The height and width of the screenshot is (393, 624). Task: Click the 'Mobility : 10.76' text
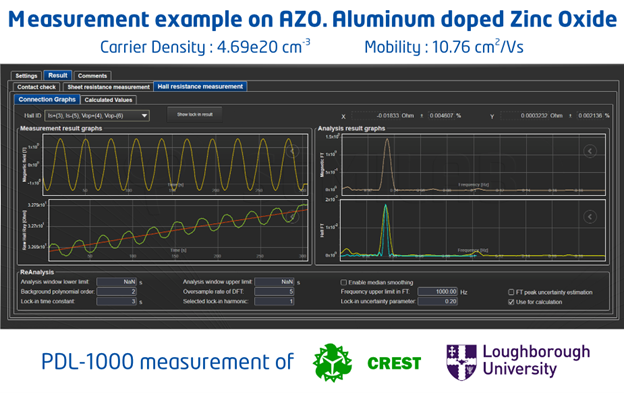[444, 47]
